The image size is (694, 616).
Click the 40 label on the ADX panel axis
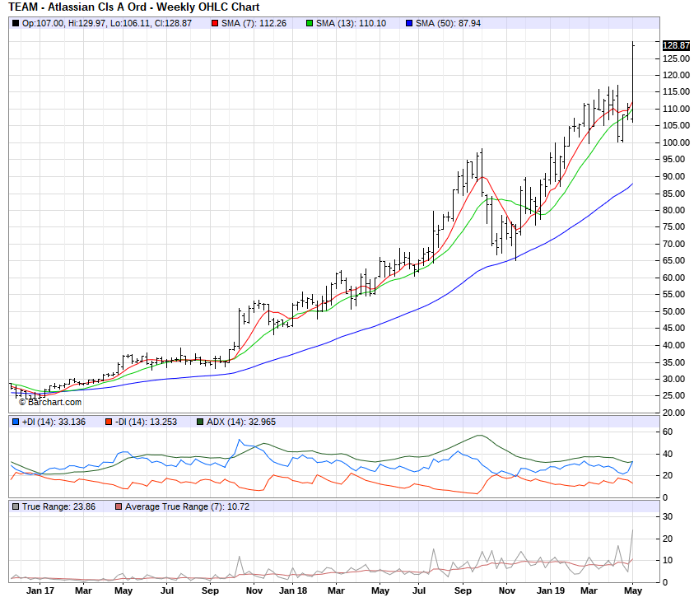(x=668, y=454)
